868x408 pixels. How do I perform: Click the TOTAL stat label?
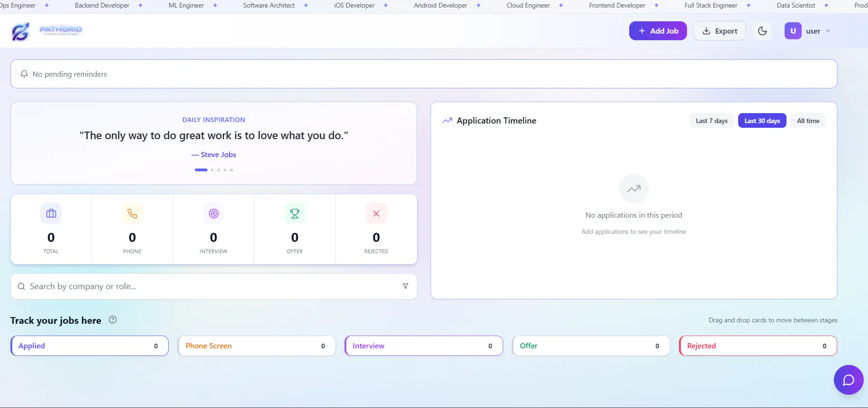tap(51, 251)
